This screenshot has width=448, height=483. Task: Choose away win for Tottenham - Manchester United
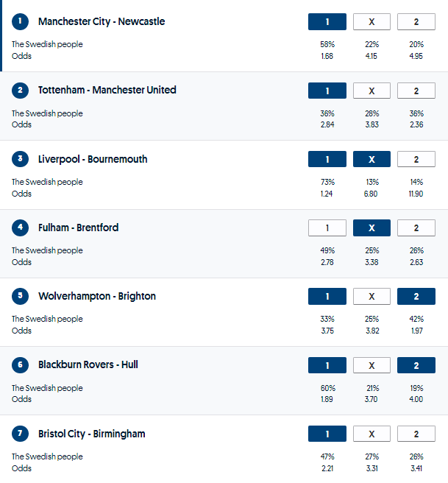tap(416, 91)
